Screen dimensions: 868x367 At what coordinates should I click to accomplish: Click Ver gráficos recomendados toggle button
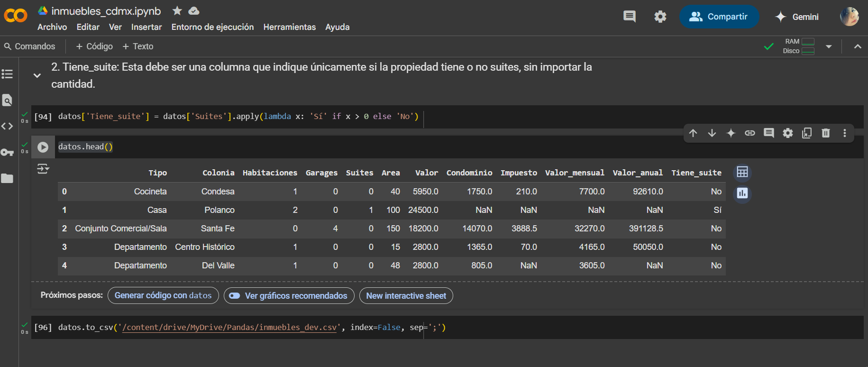[289, 295]
